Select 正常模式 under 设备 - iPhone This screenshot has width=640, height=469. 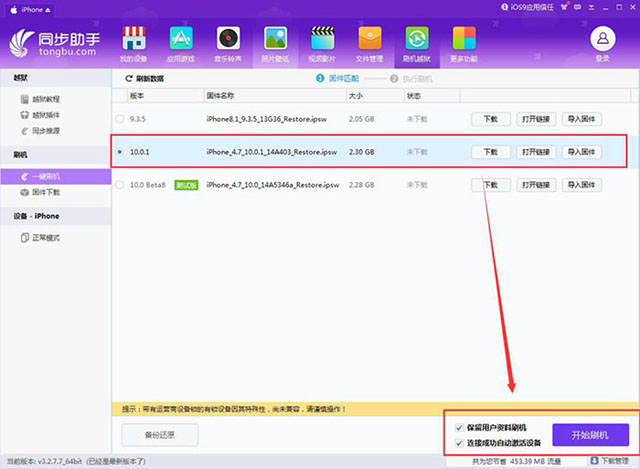(40, 238)
